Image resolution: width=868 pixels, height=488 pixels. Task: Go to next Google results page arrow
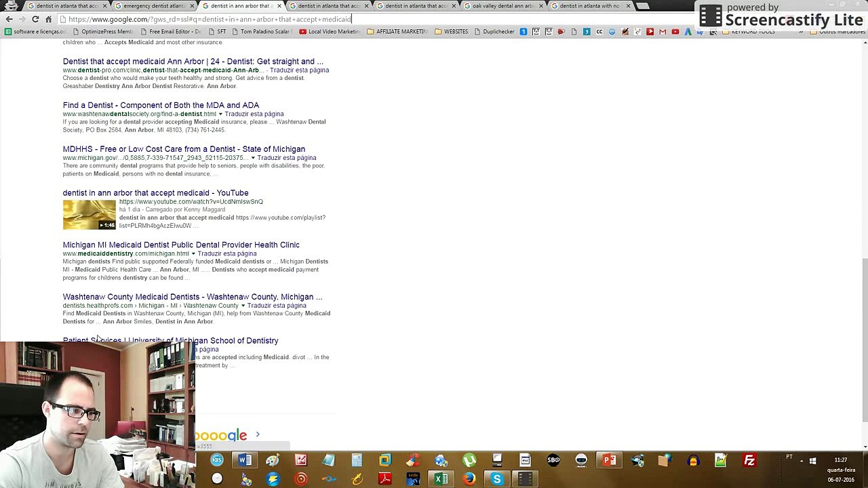[x=258, y=434]
